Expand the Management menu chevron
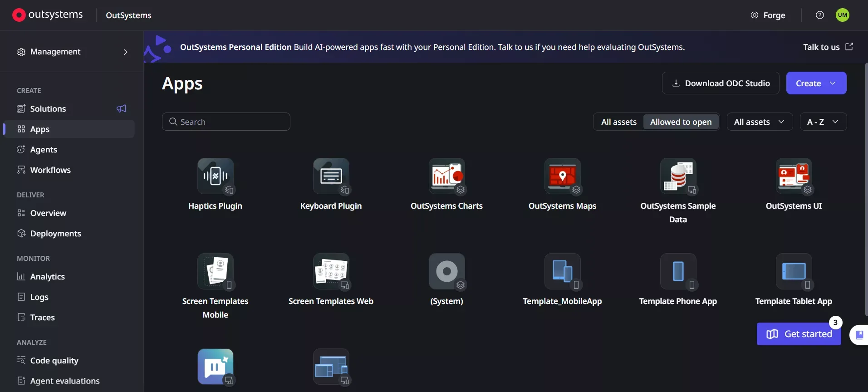This screenshot has width=868, height=392. (126, 52)
